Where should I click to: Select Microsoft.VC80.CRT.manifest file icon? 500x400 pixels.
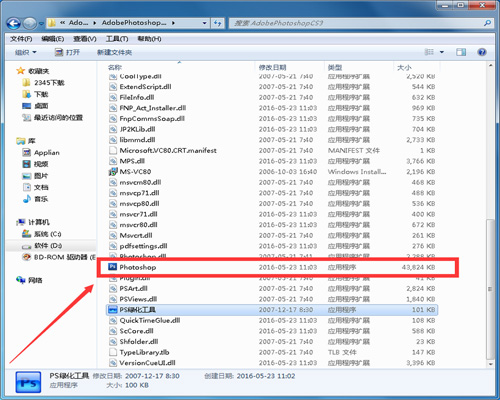click(113, 150)
